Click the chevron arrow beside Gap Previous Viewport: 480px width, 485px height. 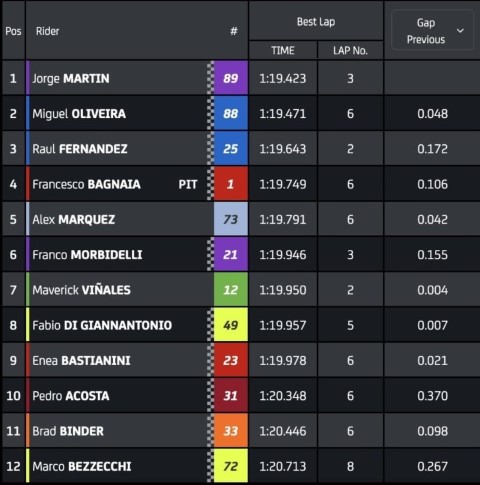460,31
